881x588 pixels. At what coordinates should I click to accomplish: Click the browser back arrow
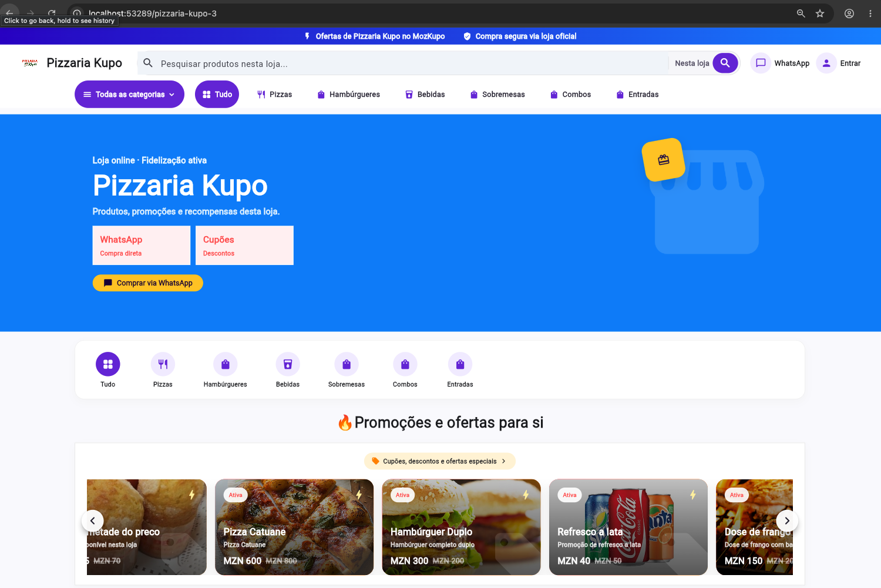tap(9, 13)
